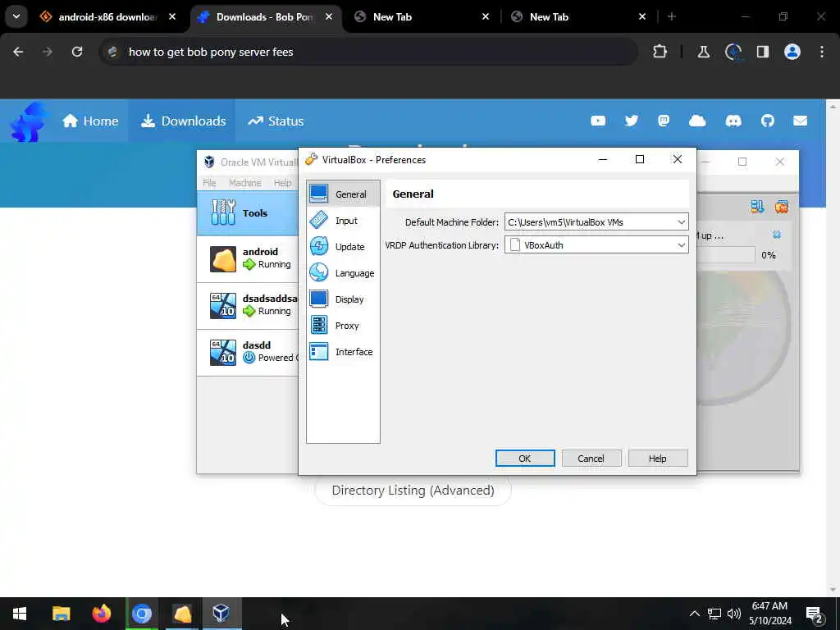This screenshot has width=840, height=630.
Task: Open the Help menu in VirtualBox Manager
Action: click(x=282, y=183)
